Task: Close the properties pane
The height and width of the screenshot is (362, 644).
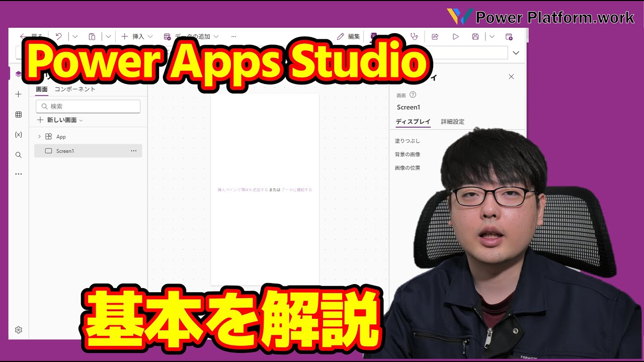Action: pyautogui.click(x=511, y=77)
